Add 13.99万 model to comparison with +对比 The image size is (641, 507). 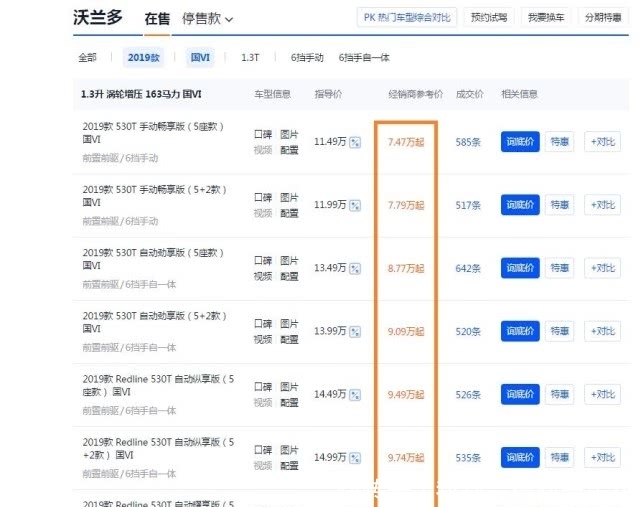[603, 331]
